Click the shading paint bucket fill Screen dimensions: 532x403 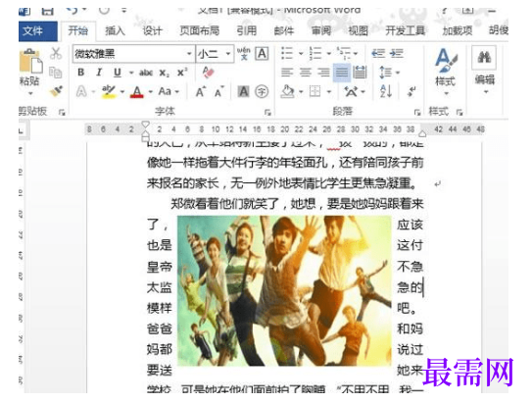(288, 91)
